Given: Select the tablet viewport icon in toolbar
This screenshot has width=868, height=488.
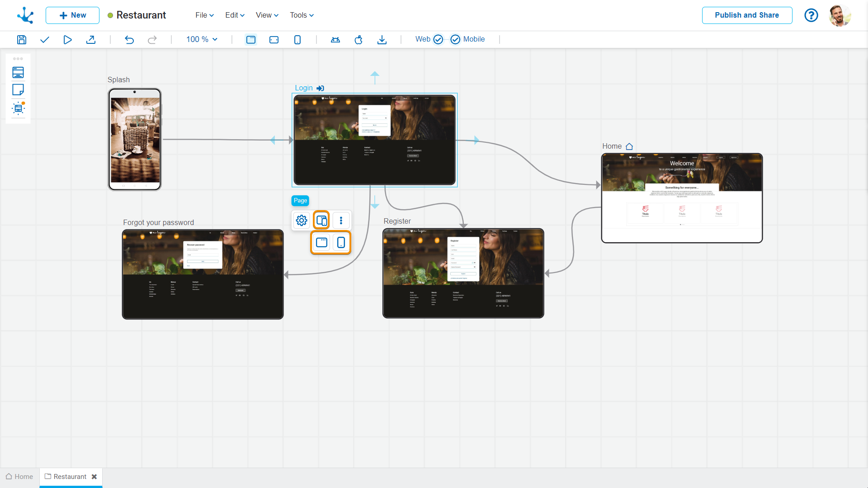Looking at the screenshot, I should tap(274, 39).
